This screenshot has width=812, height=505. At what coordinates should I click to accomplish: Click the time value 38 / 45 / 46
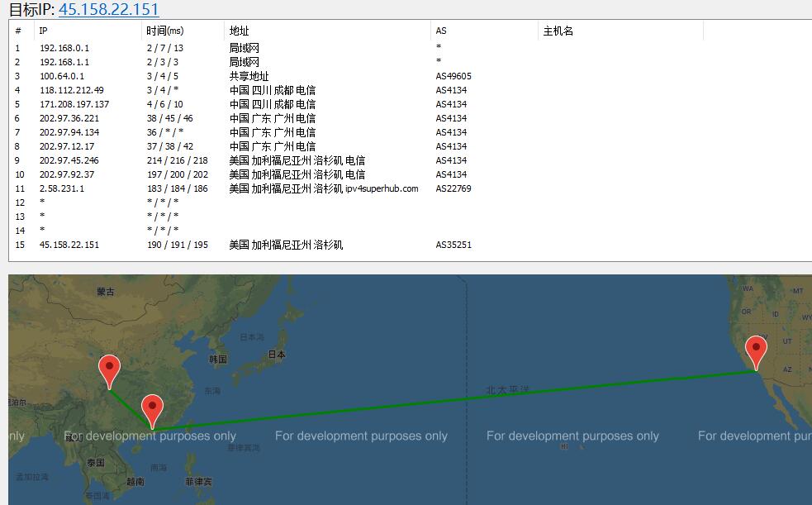170,118
